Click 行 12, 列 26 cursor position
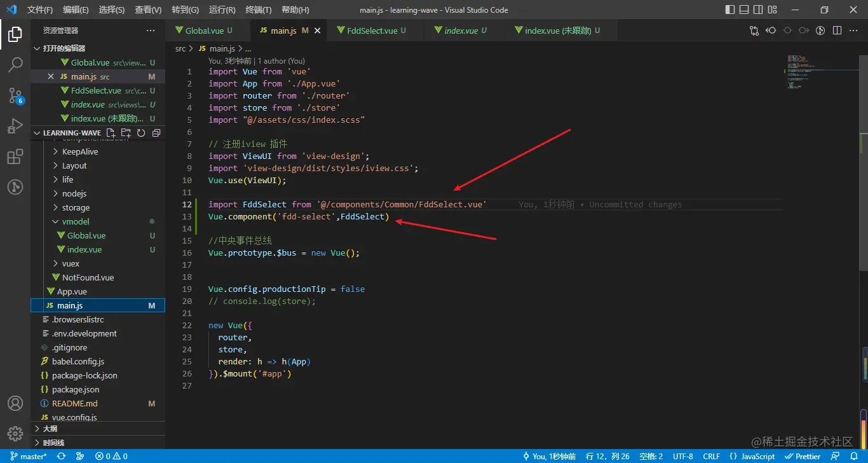This screenshot has height=463, width=868. click(607, 456)
